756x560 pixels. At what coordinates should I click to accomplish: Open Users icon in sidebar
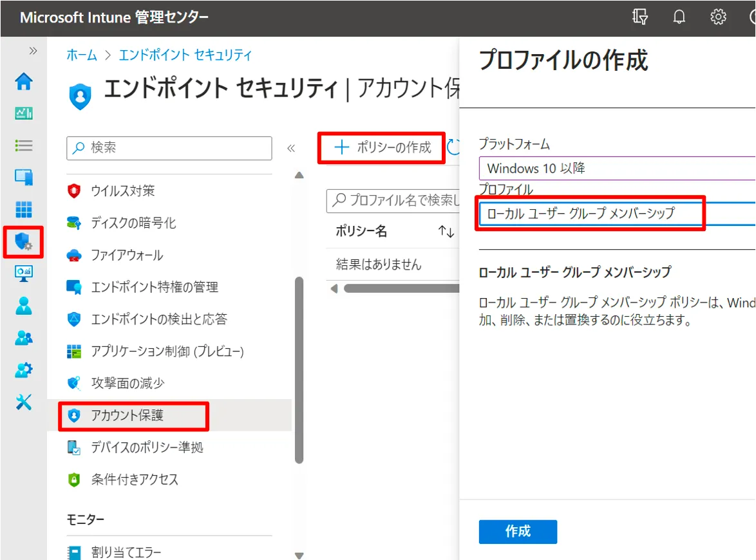point(24,306)
